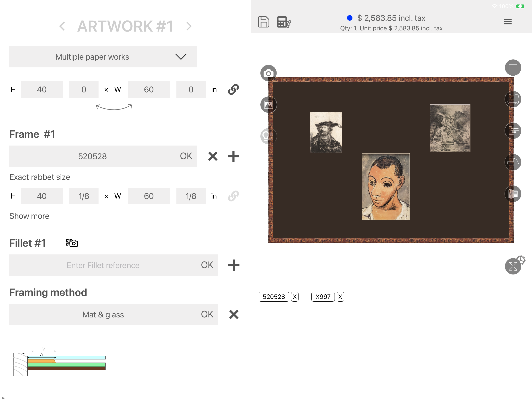Take a photo with the camera button
Image resolution: width=532 pixels, height=399 pixels.
tap(268, 73)
